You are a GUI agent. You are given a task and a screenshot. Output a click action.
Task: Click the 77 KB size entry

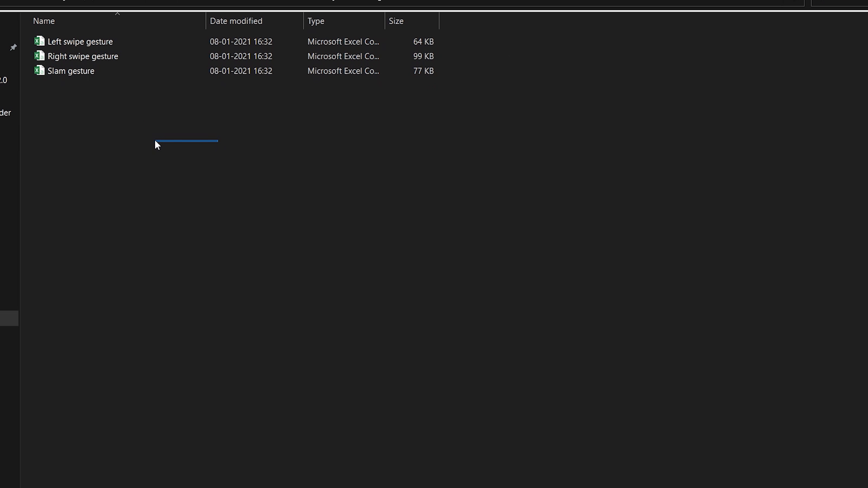(x=423, y=71)
